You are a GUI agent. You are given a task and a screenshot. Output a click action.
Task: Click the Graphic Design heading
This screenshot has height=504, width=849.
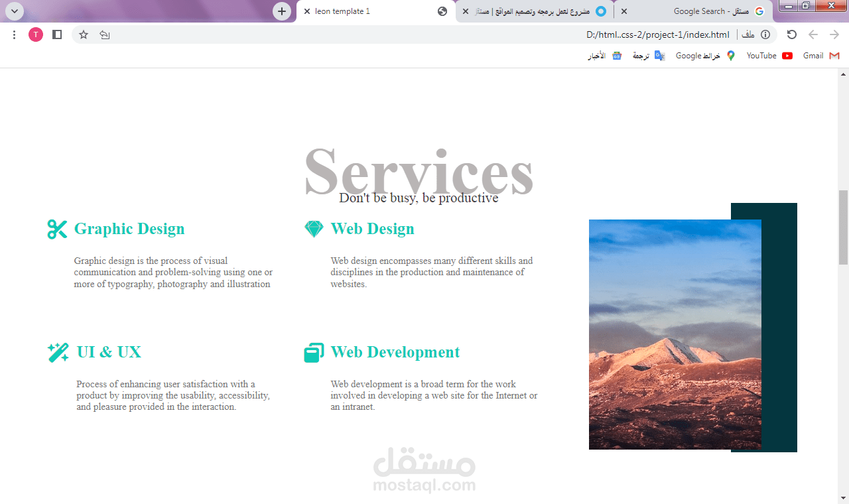point(129,229)
